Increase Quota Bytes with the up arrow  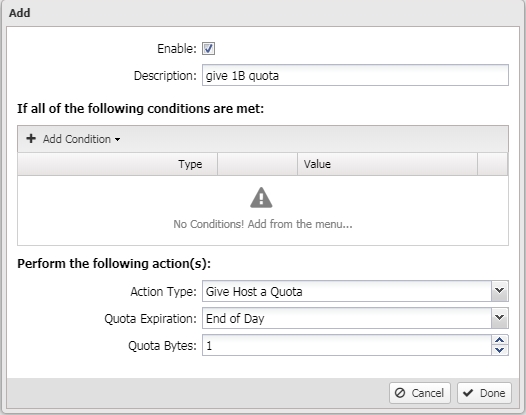[x=500, y=340]
